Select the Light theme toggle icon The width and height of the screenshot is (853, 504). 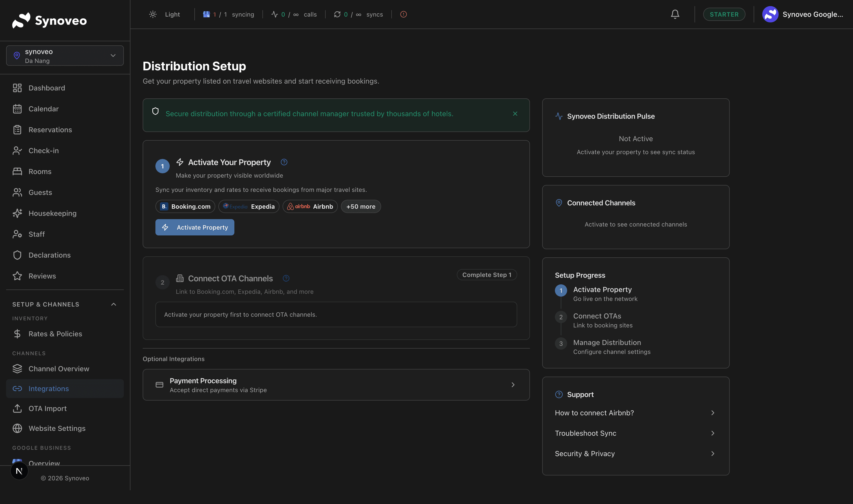tap(153, 14)
